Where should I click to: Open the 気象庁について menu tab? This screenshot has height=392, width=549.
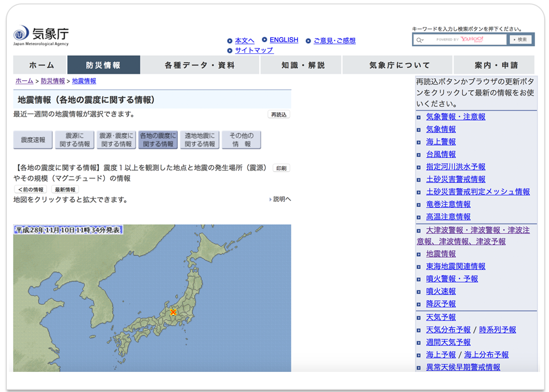[x=398, y=65]
